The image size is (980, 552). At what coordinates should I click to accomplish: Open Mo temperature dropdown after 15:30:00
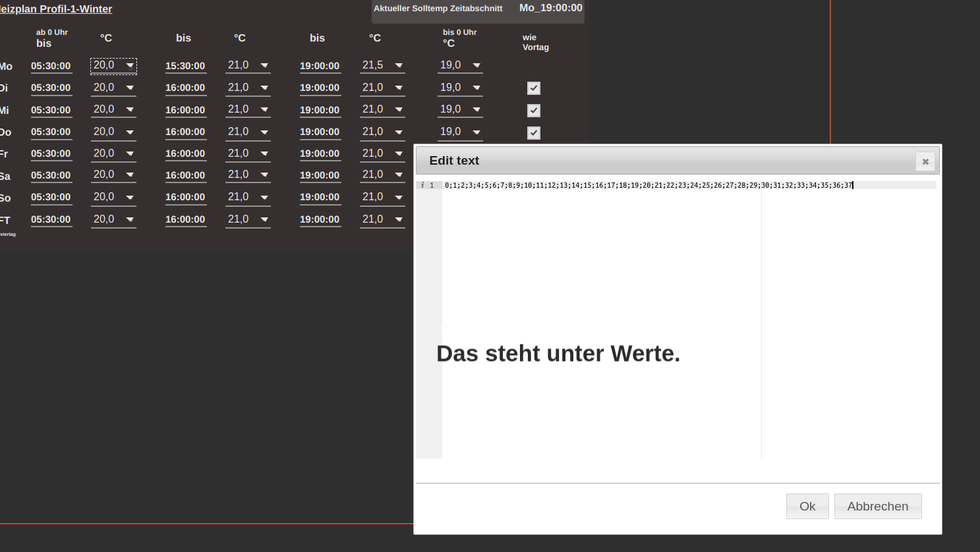[x=248, y=66]
